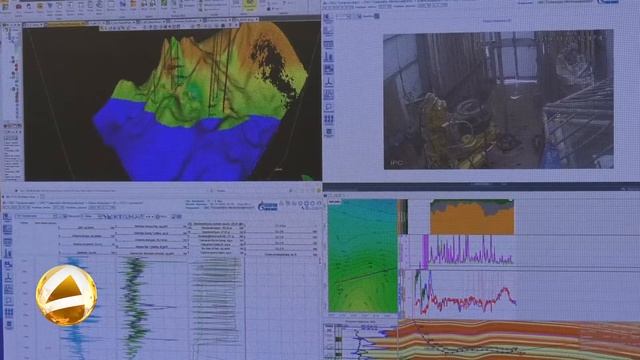Click the lowest small box icon in the camera feed sidebar
The height and width of the screenshot is (360, 640).
(x=329, y=132)
